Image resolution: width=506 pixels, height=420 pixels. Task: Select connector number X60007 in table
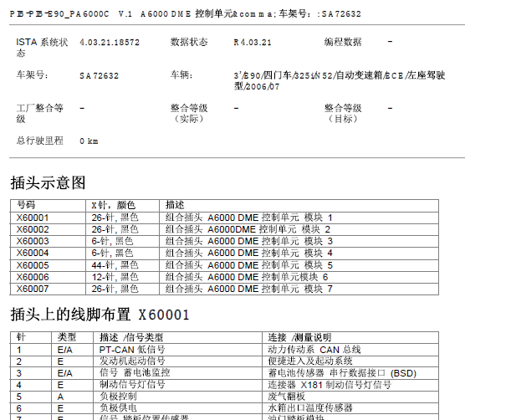[33, 289]
